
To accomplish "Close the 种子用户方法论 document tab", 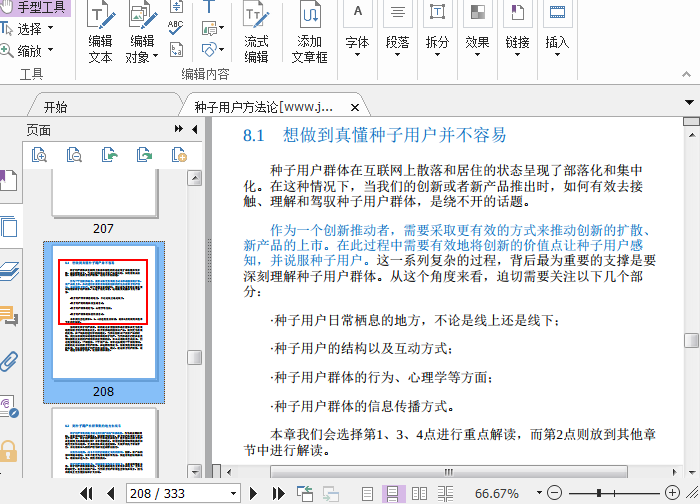I will click(x=355, y=108).
